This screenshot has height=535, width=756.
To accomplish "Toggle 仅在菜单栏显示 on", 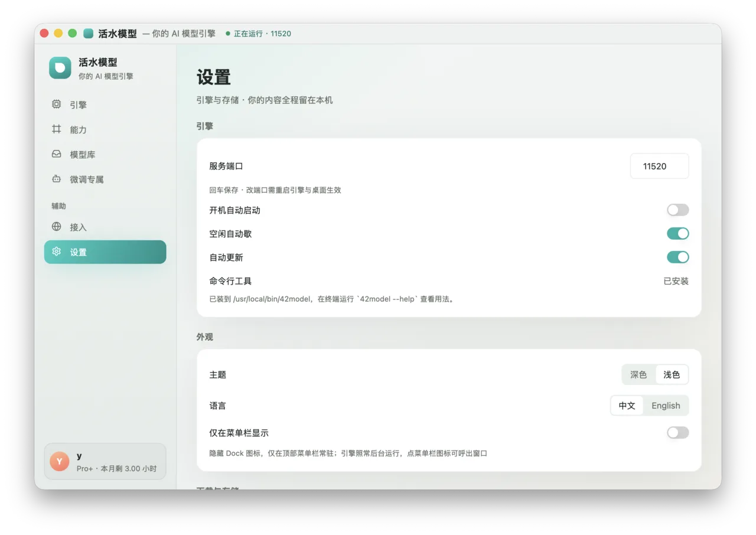I will 678,432.
